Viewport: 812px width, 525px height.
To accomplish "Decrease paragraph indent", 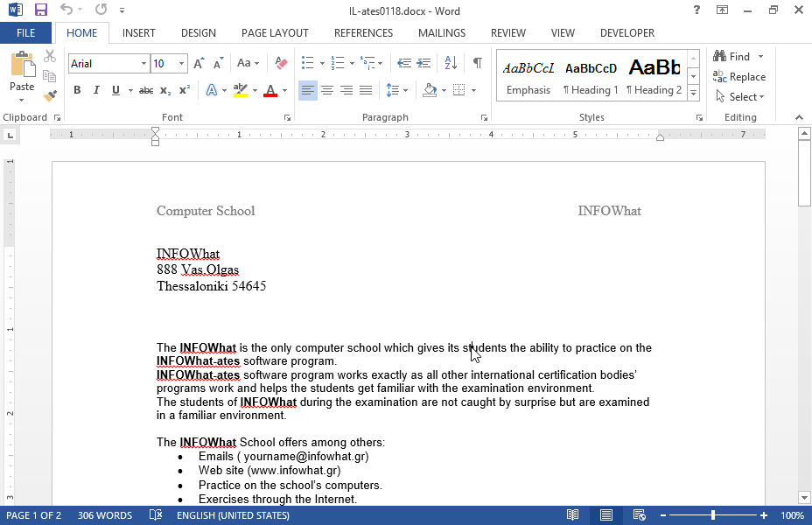I will point(404,63).
